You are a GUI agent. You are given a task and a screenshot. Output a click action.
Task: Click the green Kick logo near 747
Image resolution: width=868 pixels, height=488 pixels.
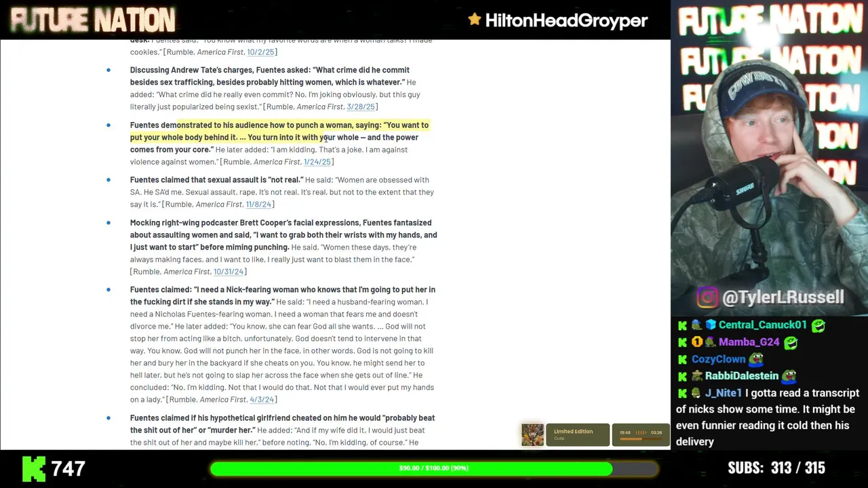(x=33, y=468)
